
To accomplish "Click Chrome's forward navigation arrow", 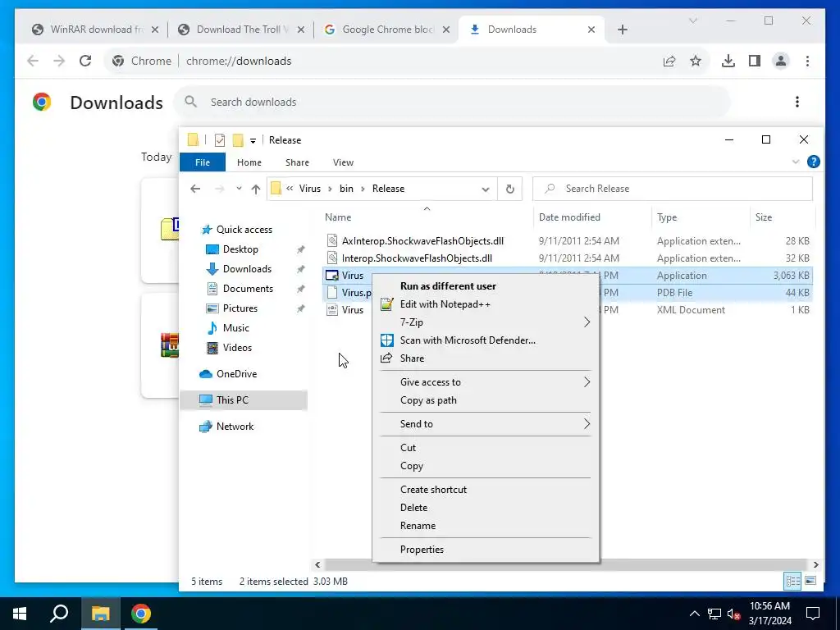I will [59, 61].
